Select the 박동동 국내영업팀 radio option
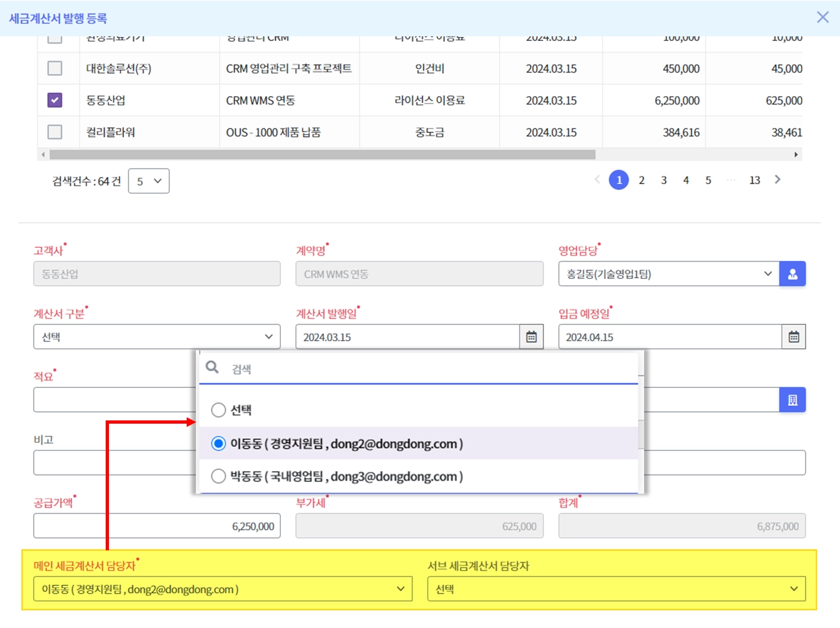This screenshot has width=840, height=628. (219, 476)
